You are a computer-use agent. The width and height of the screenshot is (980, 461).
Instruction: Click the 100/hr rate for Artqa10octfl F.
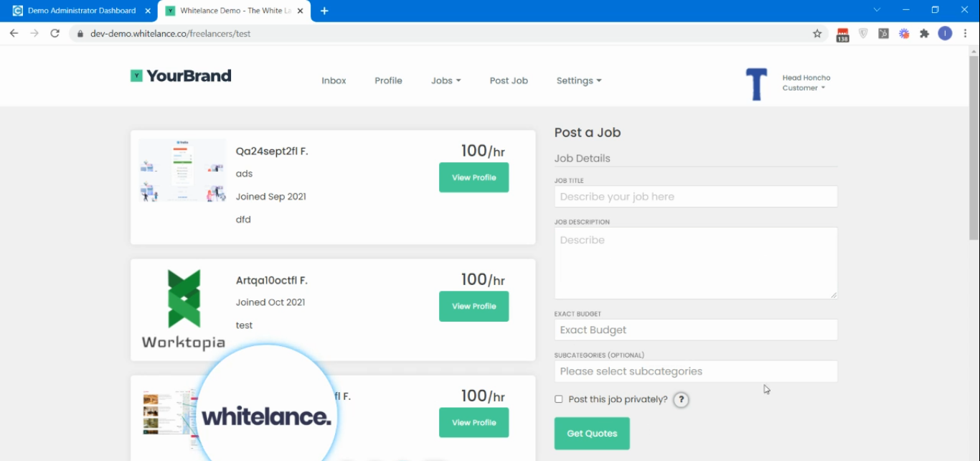(x=483, y=279)
